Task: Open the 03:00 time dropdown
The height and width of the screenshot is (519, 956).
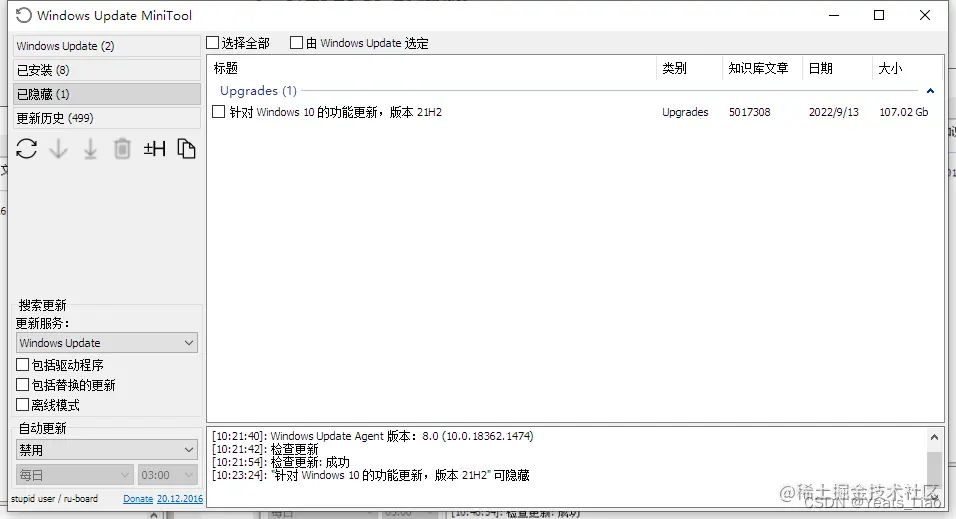Action: [x=168, y=474]
